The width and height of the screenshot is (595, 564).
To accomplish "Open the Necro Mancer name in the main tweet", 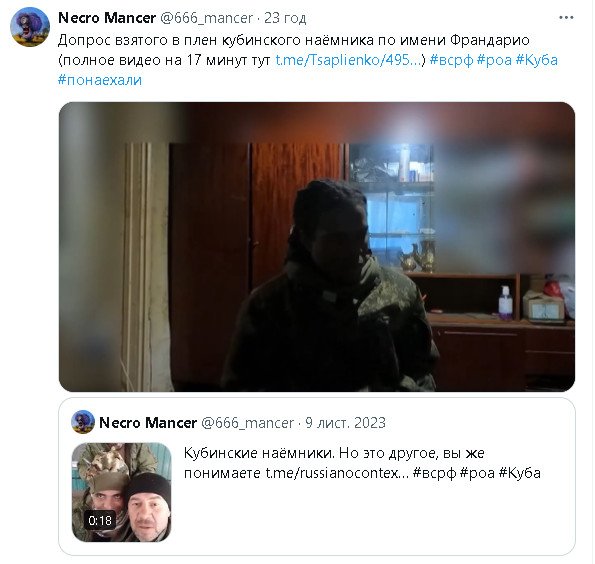I will coord(107,18).
